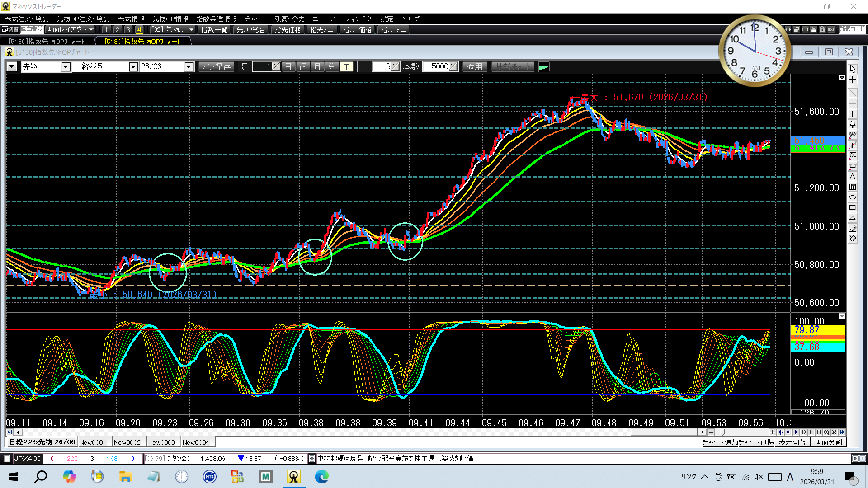Open the 日経225 index dropdown
Image resolution: width=868 pixels, height=488 pixels.
[133, 67]
